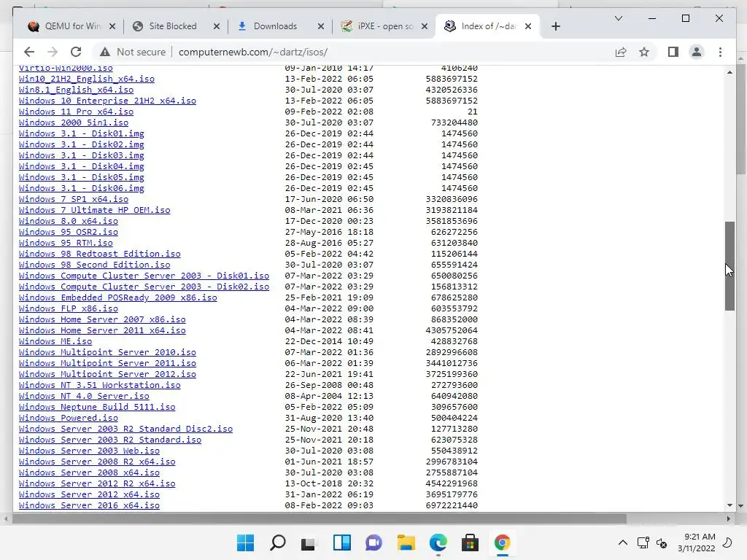The width and height of the screenshot is (747, 560).
Task: Click the Not secure warning icon
Action: 105,52
